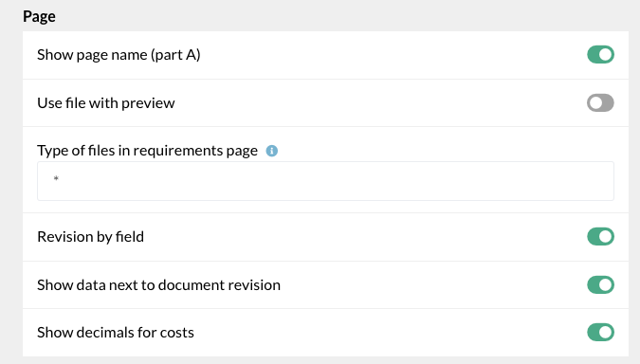This screenshot has width=640, height=364.
Task: Click the Show data next to document revision label
Action: pos(158,284)
